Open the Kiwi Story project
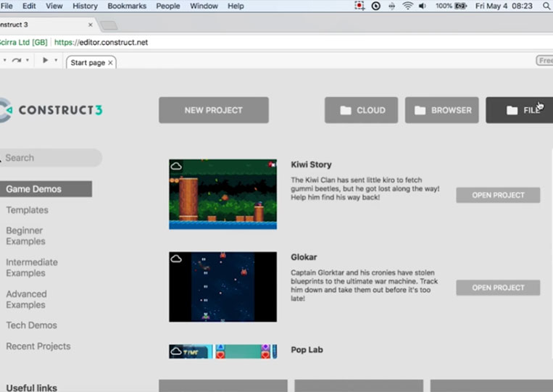This screenshot has width=553, height=392. click(x=498, y=196)
